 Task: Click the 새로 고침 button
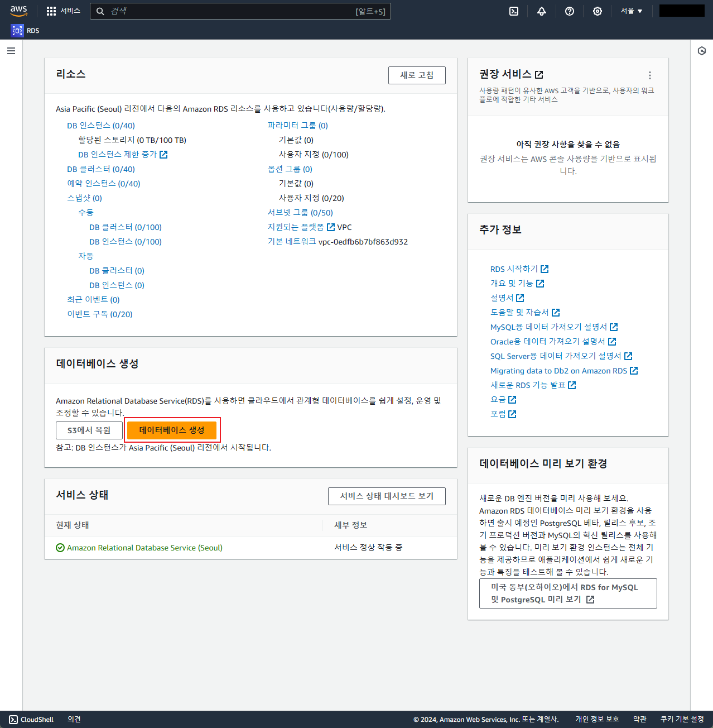[417, 75]
